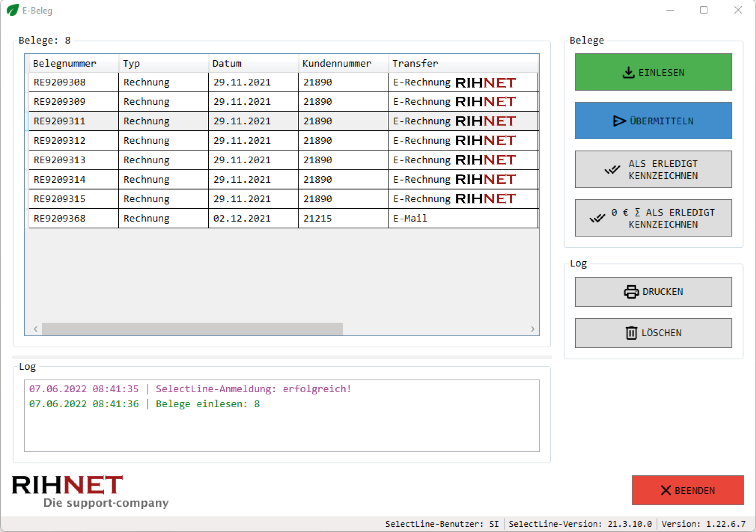Screen dimensions: 756x532
Task: Sort by the Datum column header
Action: coord(227,63)
